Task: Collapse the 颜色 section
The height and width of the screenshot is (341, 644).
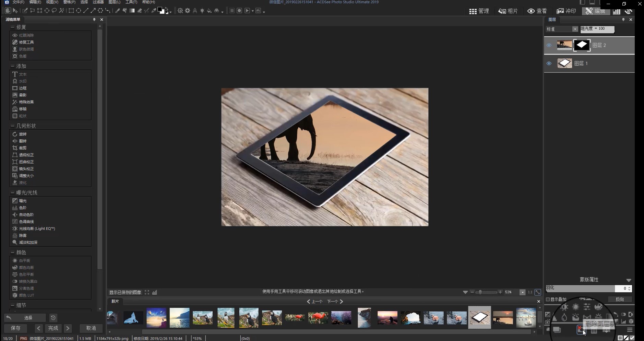Action: click(12, 252)
